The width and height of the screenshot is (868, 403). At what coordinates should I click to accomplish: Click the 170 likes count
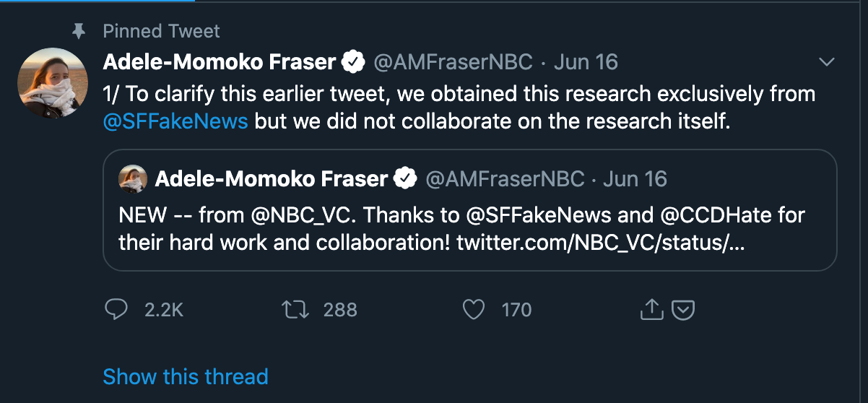[516, 310]
